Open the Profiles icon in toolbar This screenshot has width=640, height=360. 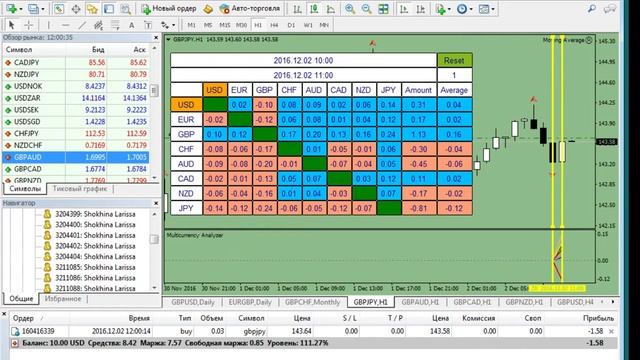point(33,9)
